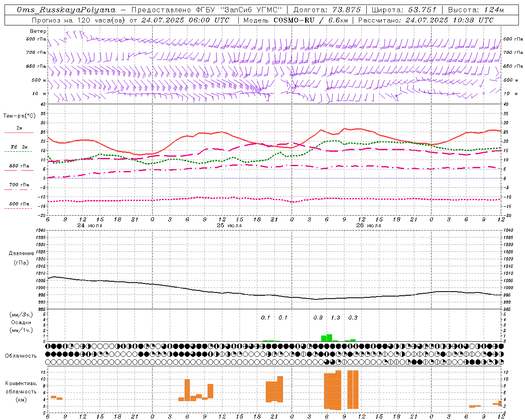The height and width of the screenshot is (420, 525).
Task: Click the station title Oms_RusskayaPolyana
Action: [x=66, y=10]
